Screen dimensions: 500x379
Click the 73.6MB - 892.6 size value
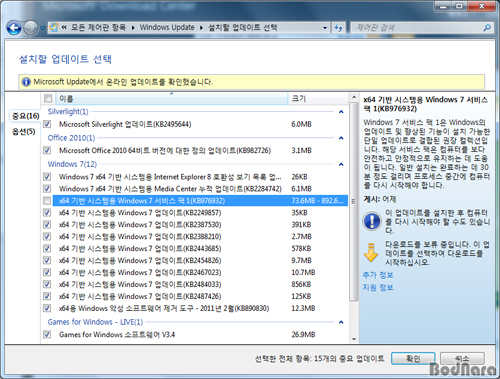pyautogui.click(x=317, y=201)
